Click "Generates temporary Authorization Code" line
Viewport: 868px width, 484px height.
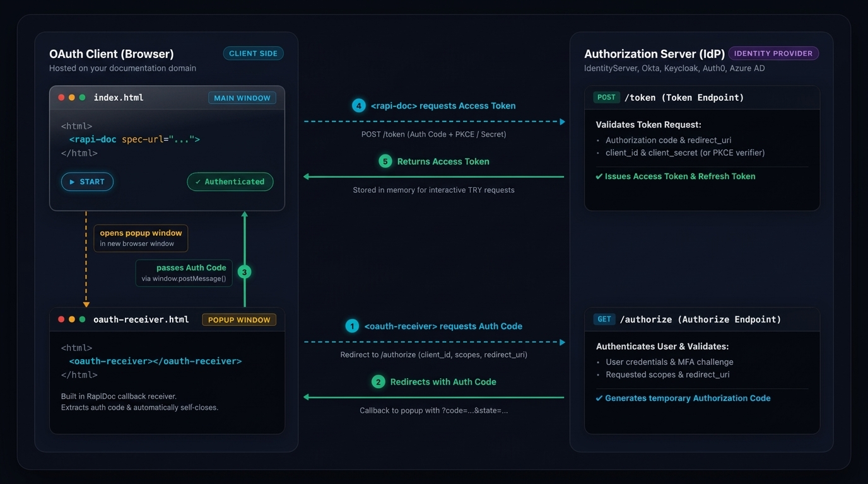click(x=683, y=398)
